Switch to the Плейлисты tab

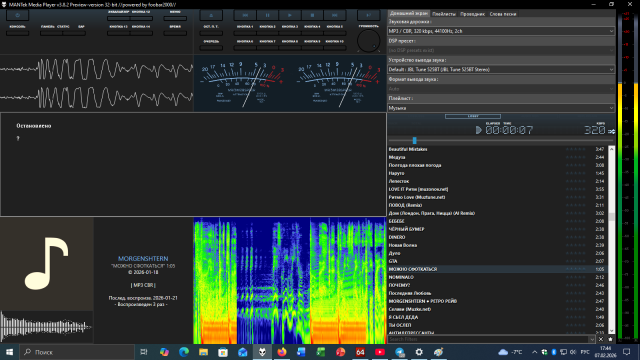(444, 14)
